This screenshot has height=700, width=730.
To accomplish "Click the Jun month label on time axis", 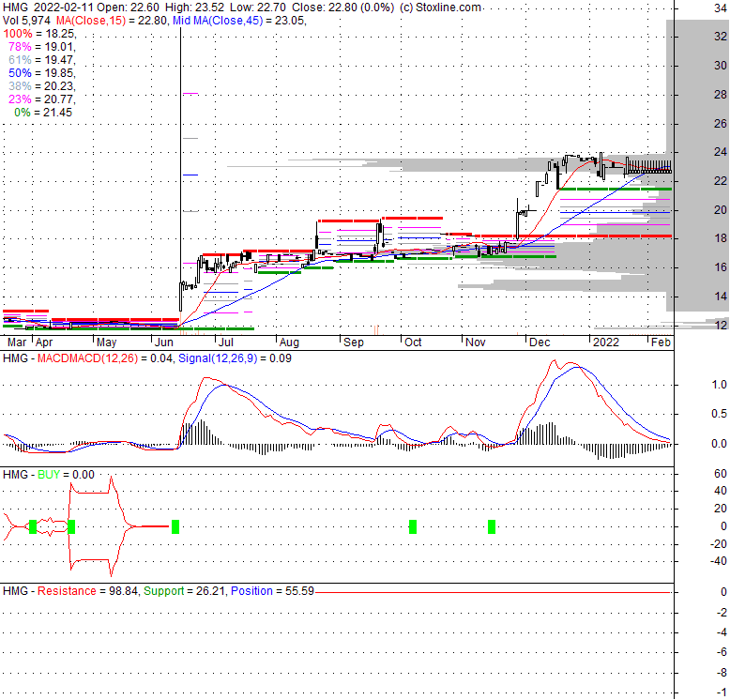I will click(164, 342).
